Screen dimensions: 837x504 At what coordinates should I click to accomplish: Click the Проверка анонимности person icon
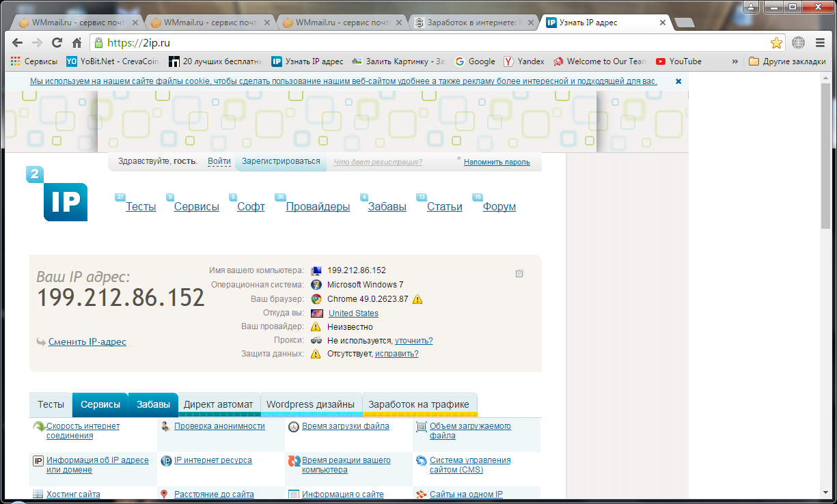165,427
